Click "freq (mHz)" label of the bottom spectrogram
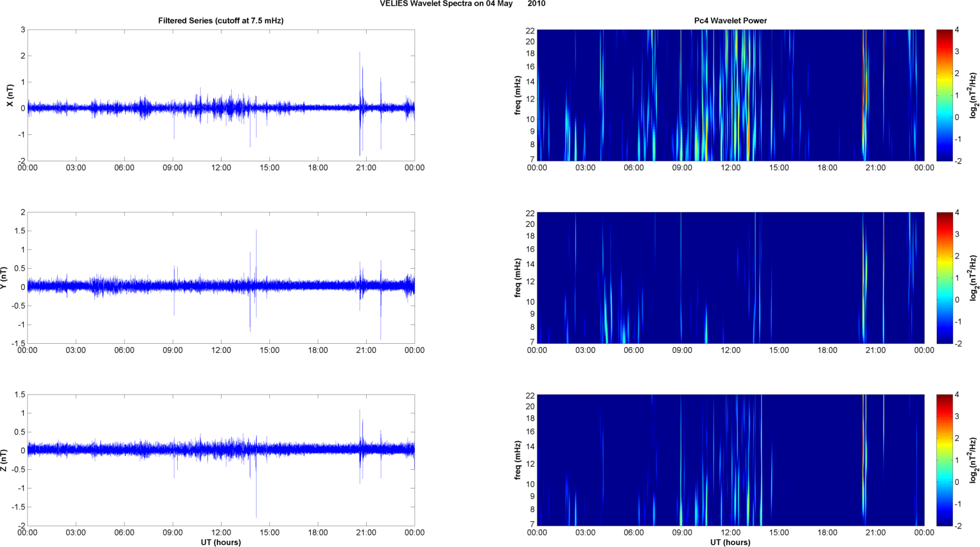Viewport: 980px width, 547px height. (x=518, y=460)
